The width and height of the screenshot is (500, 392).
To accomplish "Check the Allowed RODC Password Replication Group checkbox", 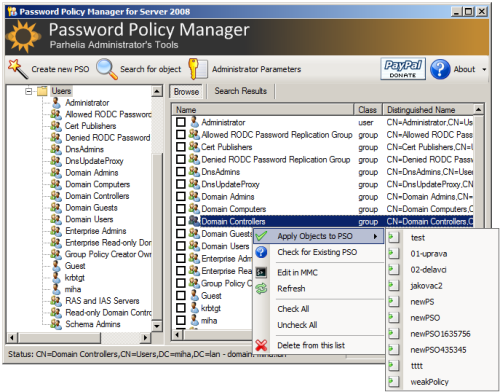I will coord(181,134).
